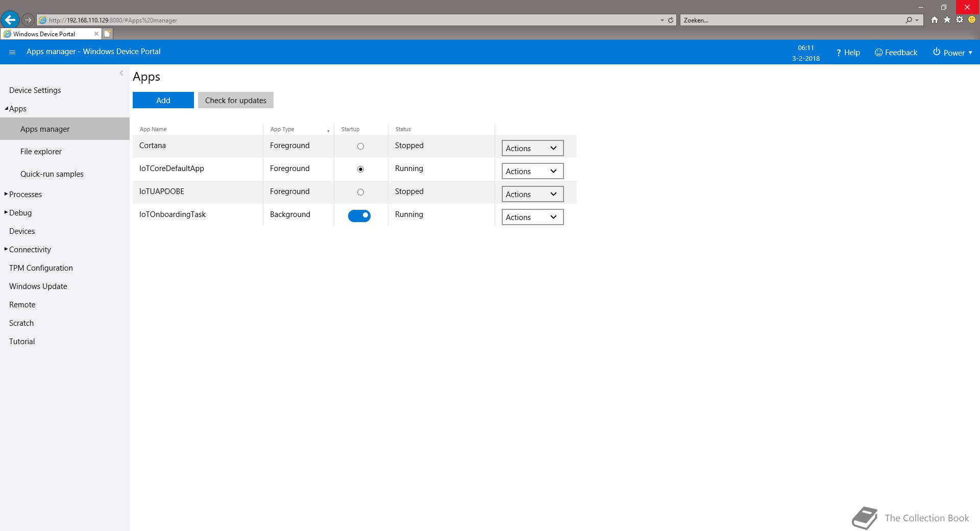Expand the Connectivity tree section
Screen dimensions: 980x531
pyautogui.click(x=6, y=249)
